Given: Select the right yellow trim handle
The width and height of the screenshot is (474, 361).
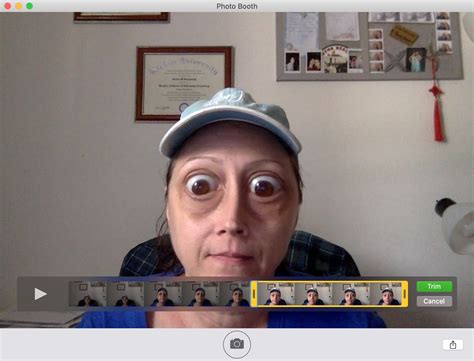Looking at the screenshot, I should click(405, 294).
